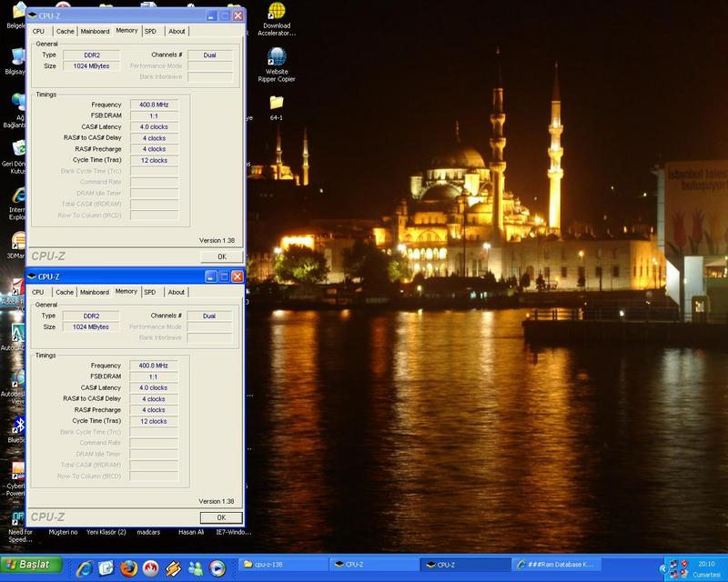
Task: Click the Başlat start button
Action: pyautogui.click(x=33, y=565)
